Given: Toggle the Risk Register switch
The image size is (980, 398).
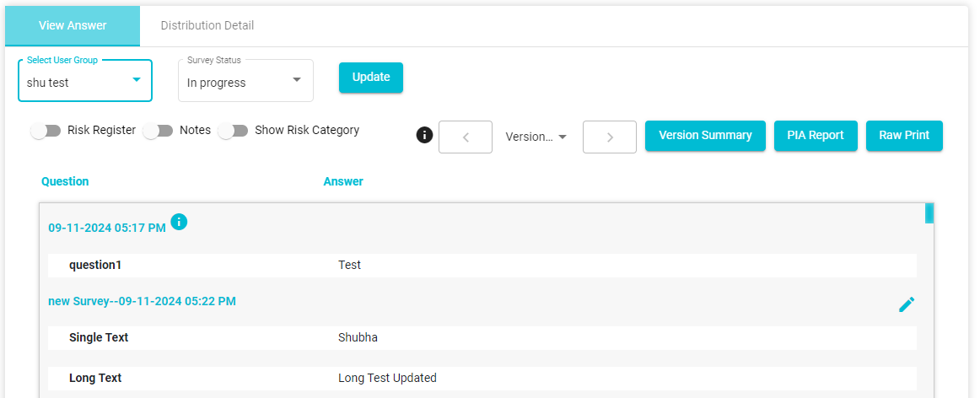Looking at the screenshot, I should click(x=46, y=131).
